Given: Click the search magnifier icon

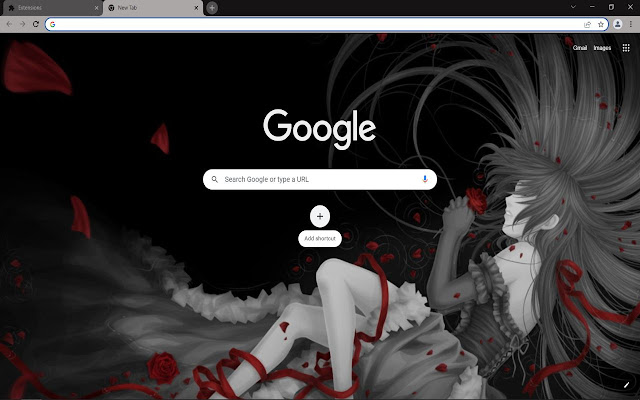Looking at the screenshot, I should coord(214,179).
